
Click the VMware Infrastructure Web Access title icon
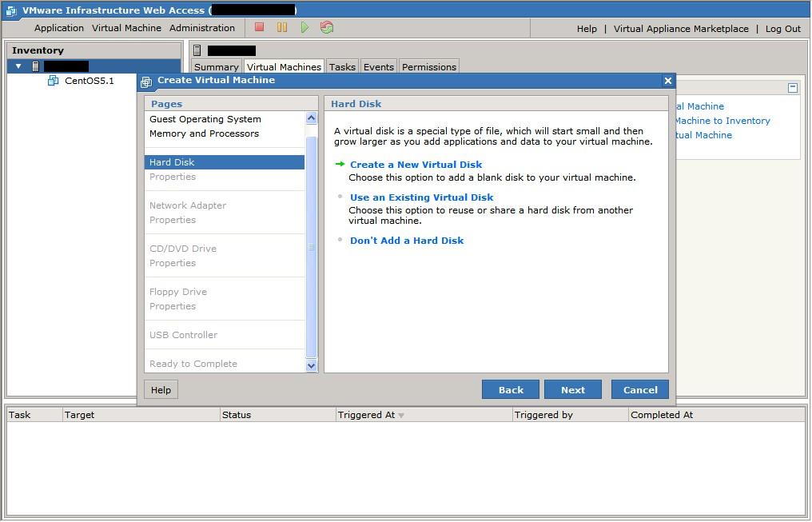click(x=11, y=10)
